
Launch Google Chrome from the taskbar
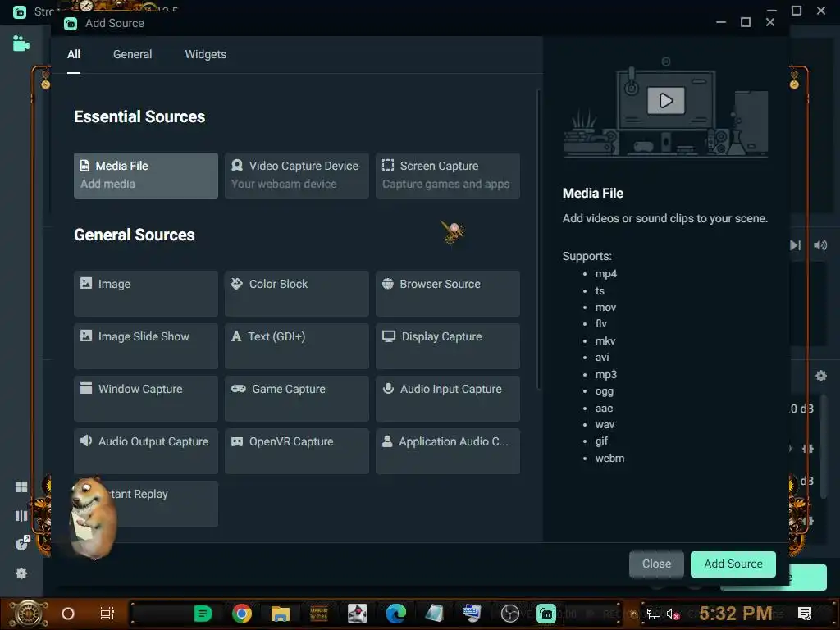click(x=242, y=614)
